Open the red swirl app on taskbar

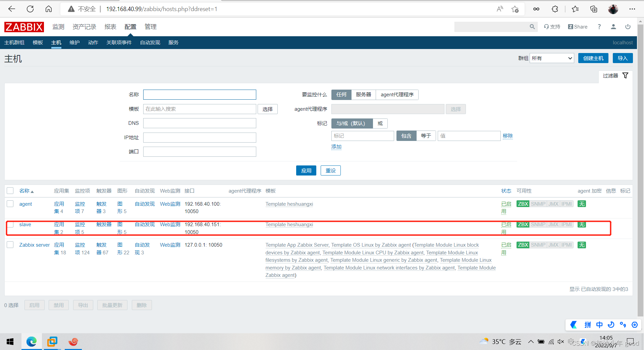tap(73, 342)
